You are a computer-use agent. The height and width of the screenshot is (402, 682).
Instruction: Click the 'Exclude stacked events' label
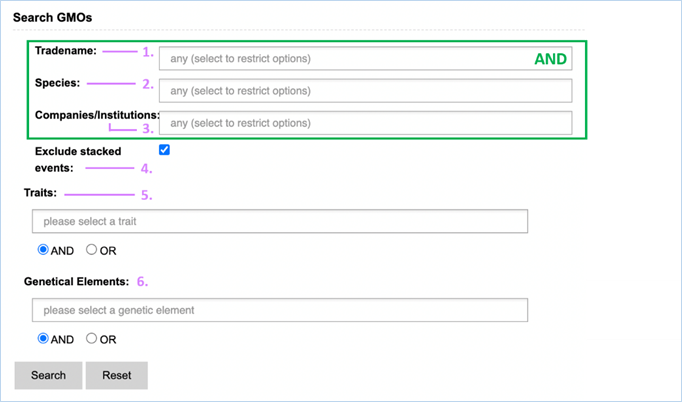coord(76,159)
